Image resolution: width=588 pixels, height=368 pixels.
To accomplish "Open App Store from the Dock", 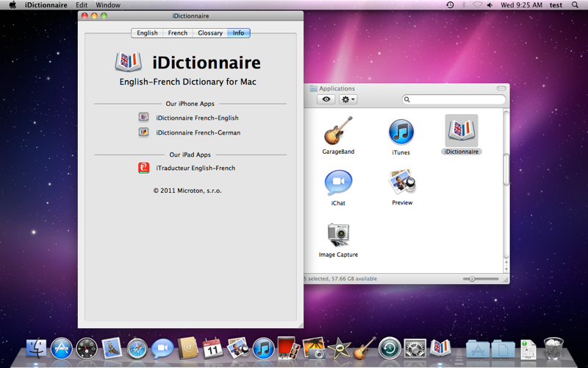I will pyautogui.click(x=61, y=348).
